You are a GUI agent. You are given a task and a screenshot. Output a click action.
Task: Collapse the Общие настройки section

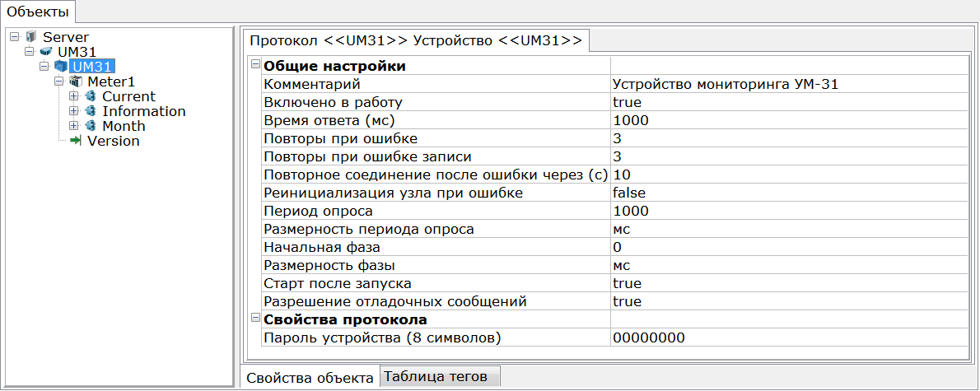tap(255, 65)
